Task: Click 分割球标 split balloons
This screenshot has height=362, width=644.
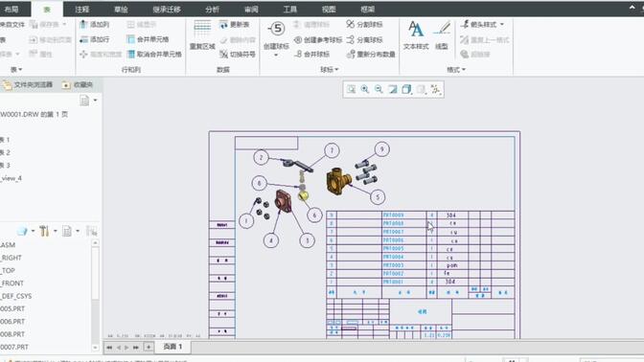Action: (364, 25)
